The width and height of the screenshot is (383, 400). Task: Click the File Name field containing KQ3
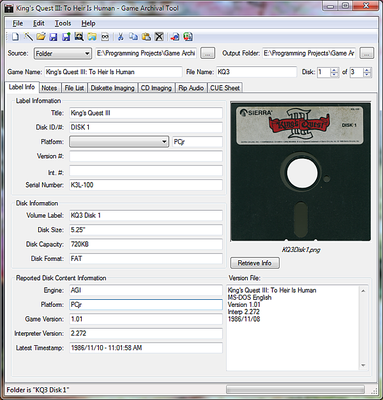point(256,72)
